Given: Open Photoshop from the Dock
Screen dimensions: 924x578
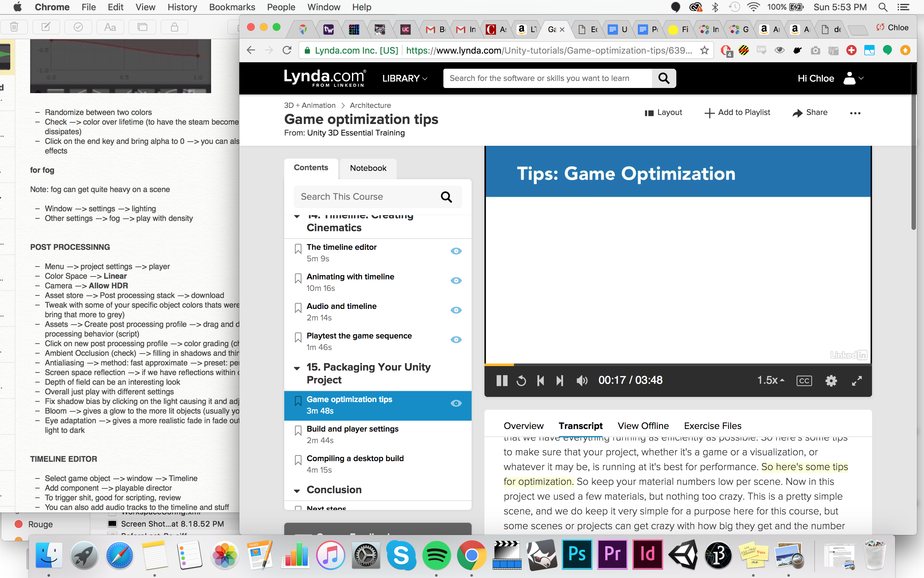Looking at the screenshot, I should pyautogui.click(x=577, y=554).
